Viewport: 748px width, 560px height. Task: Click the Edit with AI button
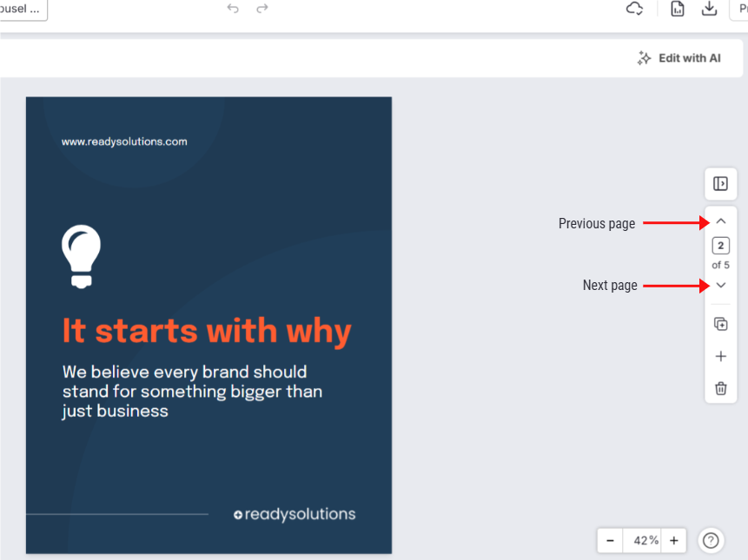(679, 58)
